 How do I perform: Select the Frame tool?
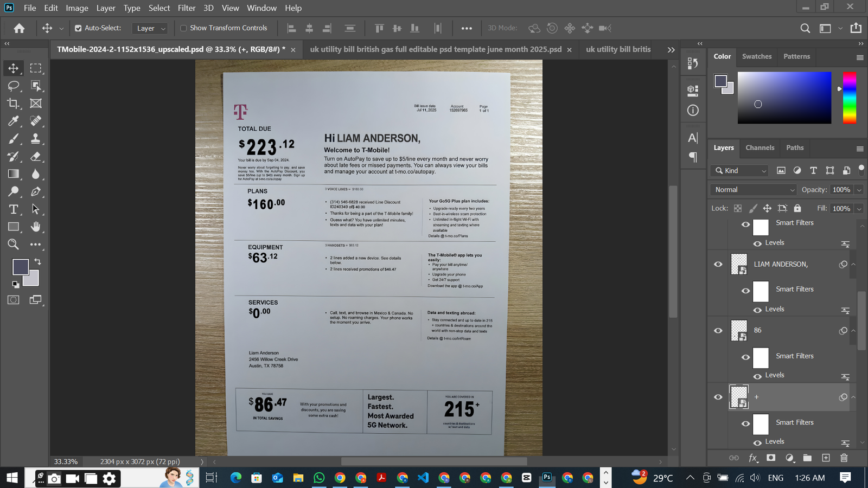36,104
